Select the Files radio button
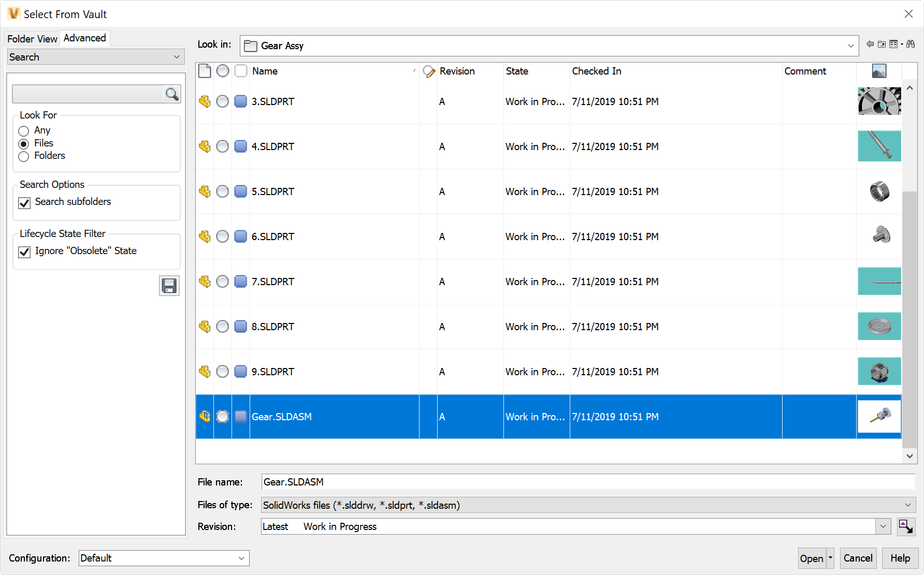Screen dimensions: 924x575 (x=23, y=144)
